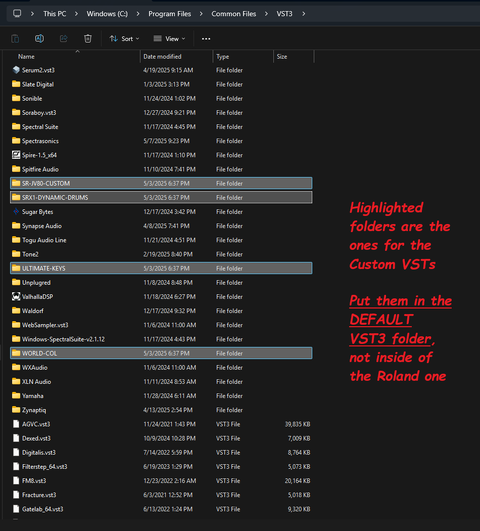Expand chevron after VST3 in breadcrumb
Screen dimensions: 480x531
pos(304,14)
